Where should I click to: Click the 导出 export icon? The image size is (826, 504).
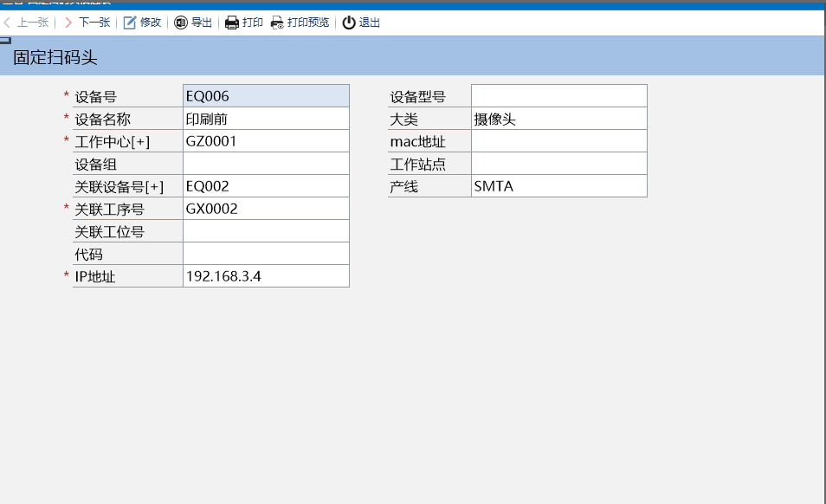[181, 23]
